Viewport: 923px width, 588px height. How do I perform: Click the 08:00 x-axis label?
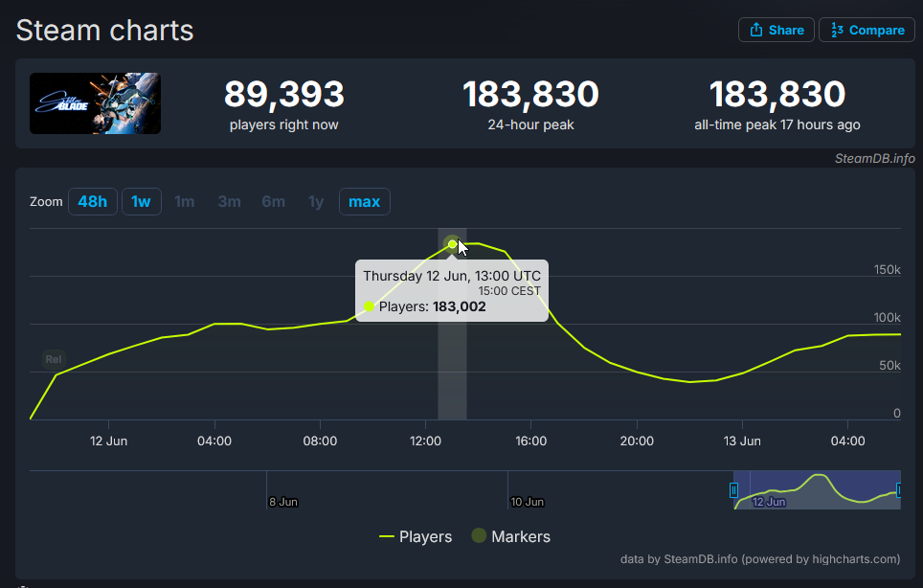click(x=320, y=441)
